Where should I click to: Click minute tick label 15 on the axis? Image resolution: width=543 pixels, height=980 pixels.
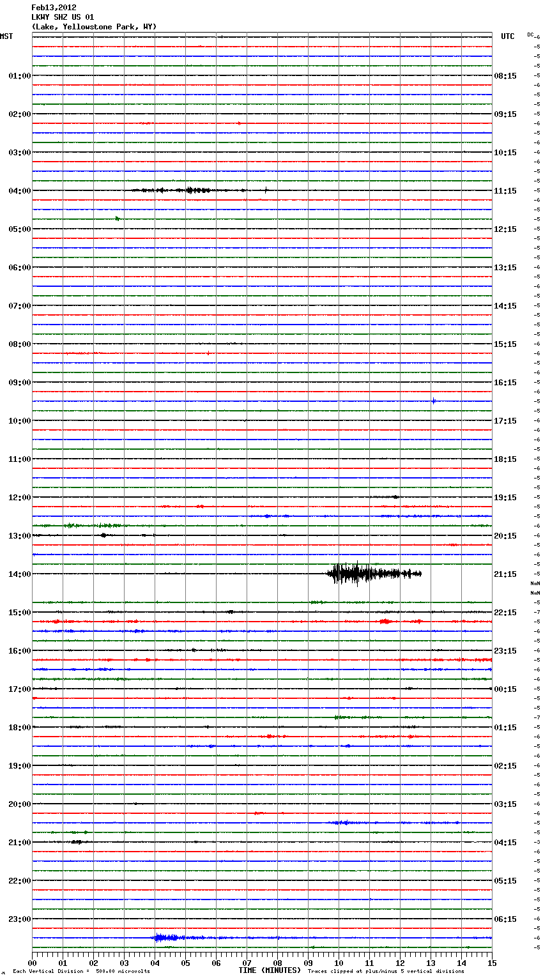click(x=492, y=963)
